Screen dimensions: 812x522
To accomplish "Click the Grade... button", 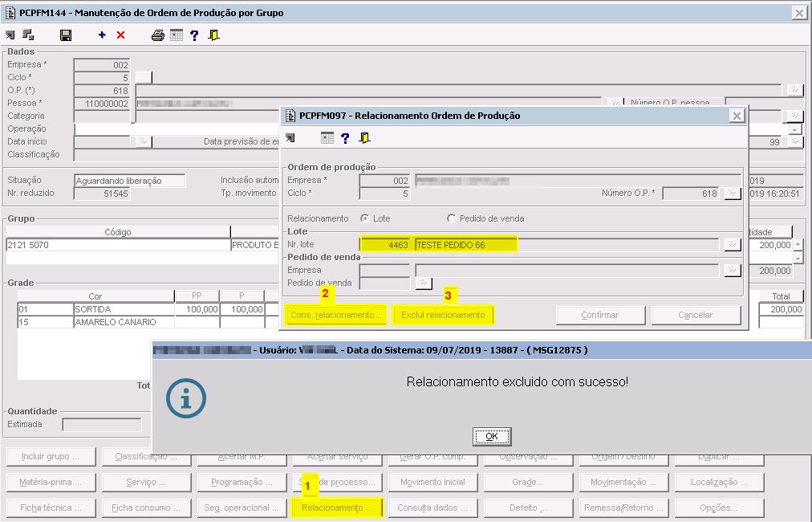I will pyautogui.click(x=528, y=482).
